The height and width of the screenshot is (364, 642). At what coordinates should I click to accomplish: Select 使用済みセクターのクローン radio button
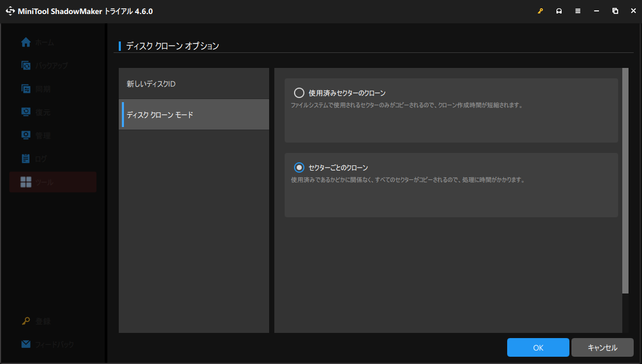299,93
